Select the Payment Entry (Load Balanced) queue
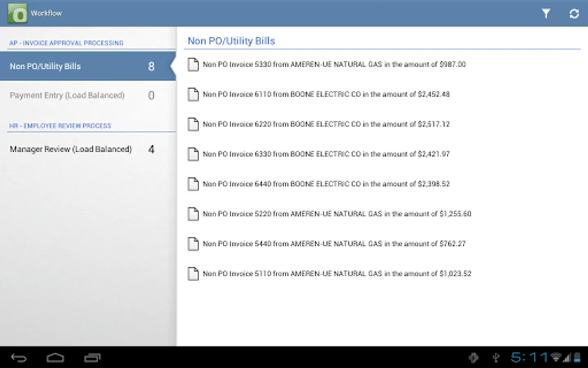This screenshot has height=368, width=588. [88, 95]
